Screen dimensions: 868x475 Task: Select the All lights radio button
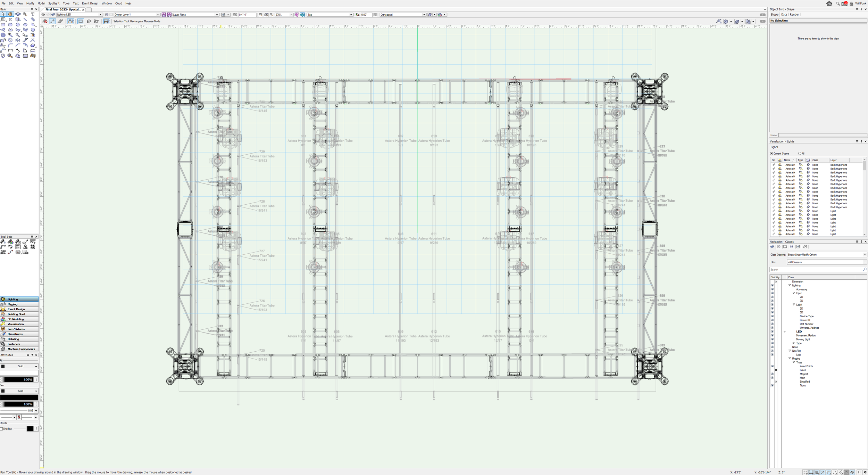(x=800, y=154)
